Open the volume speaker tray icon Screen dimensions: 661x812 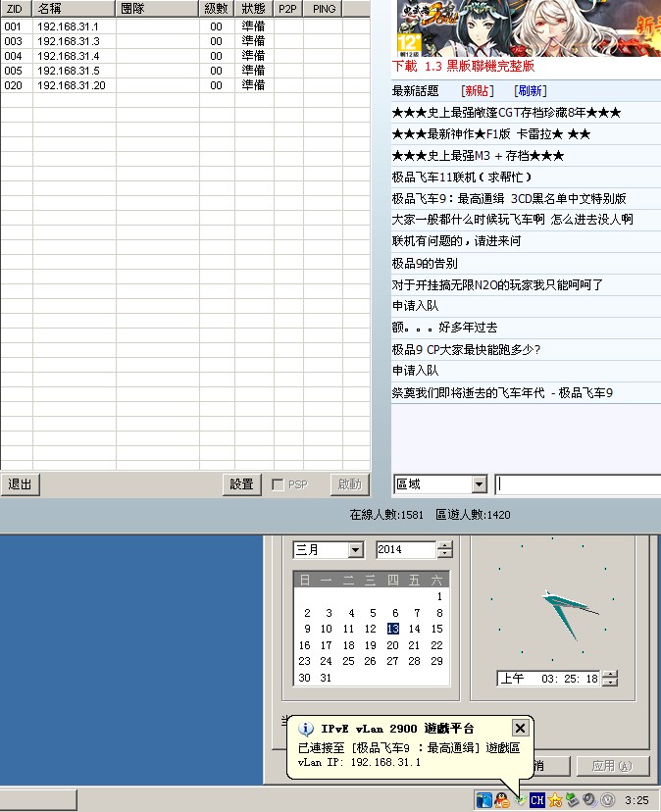(589, 800)
